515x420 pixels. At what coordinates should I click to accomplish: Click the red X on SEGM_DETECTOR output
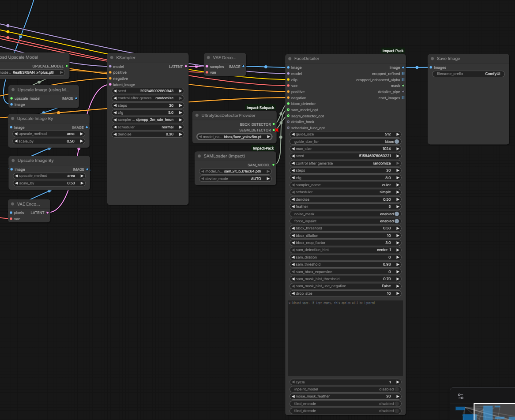277,130
